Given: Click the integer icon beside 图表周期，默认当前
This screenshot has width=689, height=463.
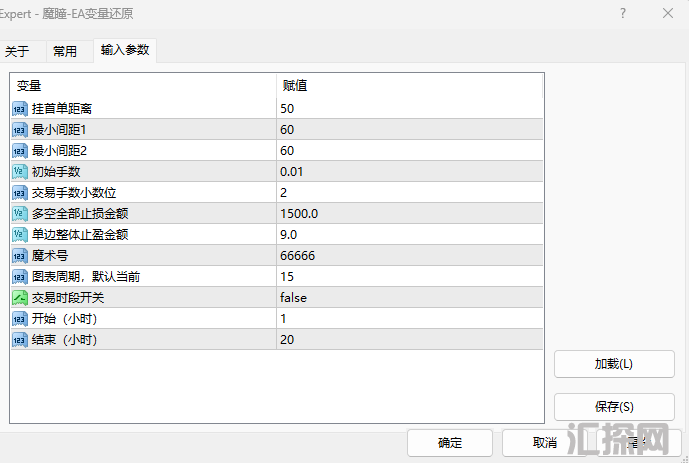Looking at the screenshot, I should click(20, 277).
